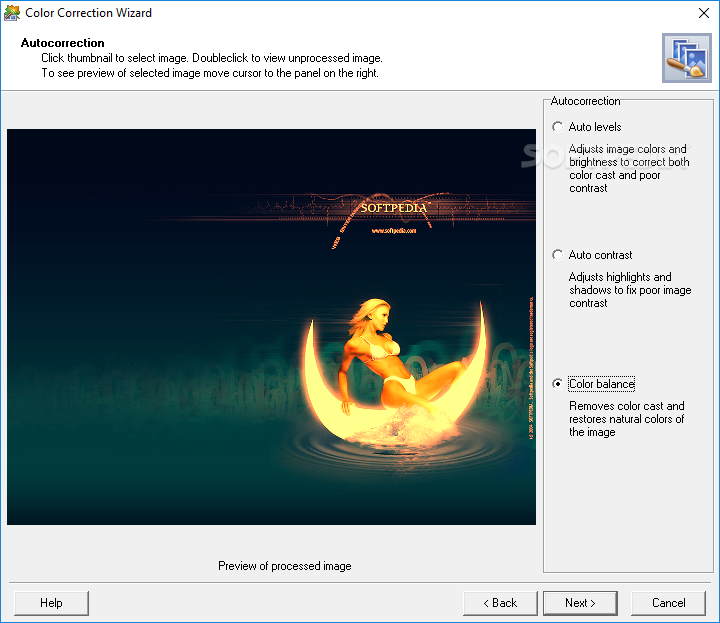Click the Color Correction Wizard title bar icon
This screenshot has height=623, width=720.
pos(12,13)
